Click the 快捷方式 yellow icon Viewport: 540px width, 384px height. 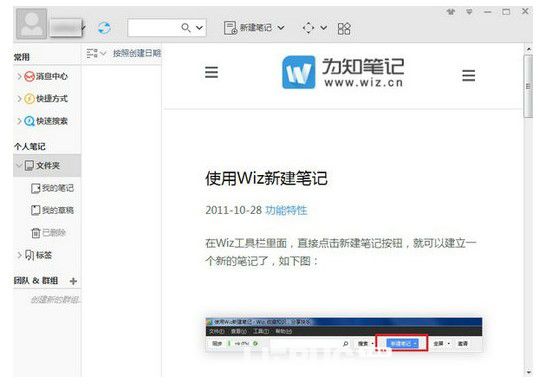pyautogui.click(x=29, y=99)
